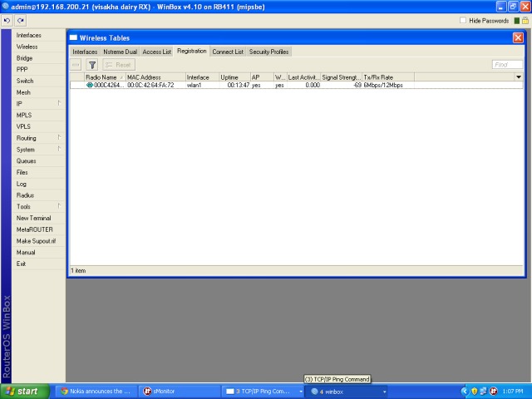
Task: Sort by the Tx/Rx Rate column header
Action: pos(388,77)
